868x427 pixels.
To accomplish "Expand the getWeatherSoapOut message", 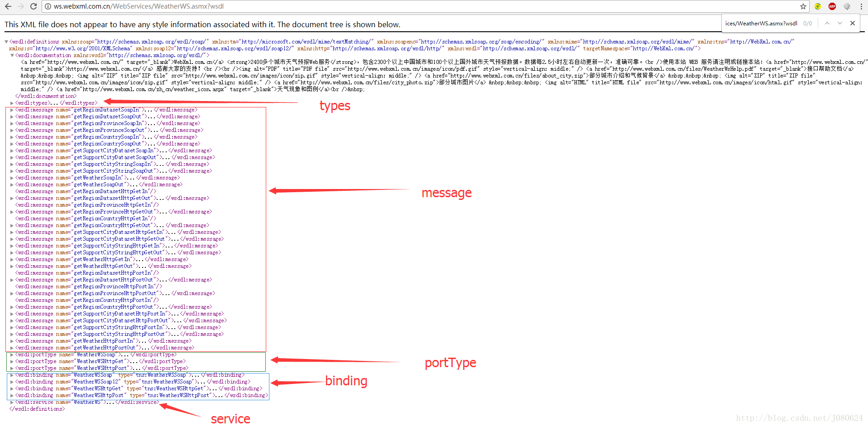I will [x=12, y=184].
